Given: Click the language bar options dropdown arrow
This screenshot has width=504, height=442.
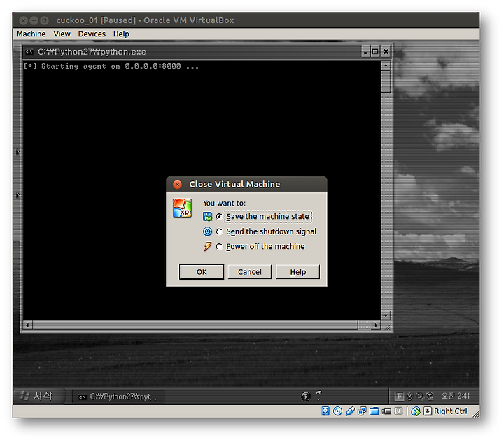Looking at the screenshot, I should [x=318, y=399].
